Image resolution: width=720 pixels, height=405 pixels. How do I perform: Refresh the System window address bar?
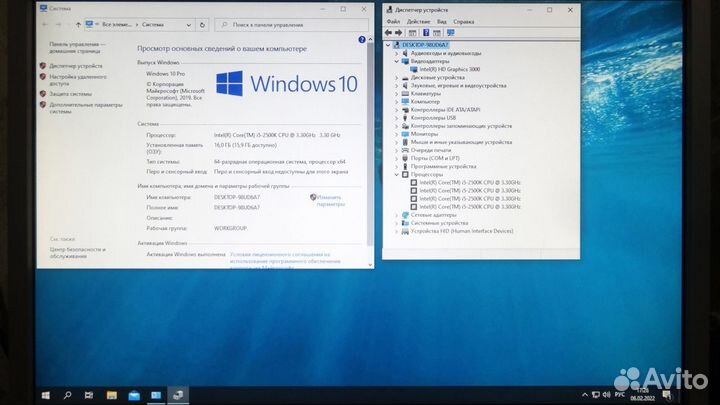click(202, 25)
